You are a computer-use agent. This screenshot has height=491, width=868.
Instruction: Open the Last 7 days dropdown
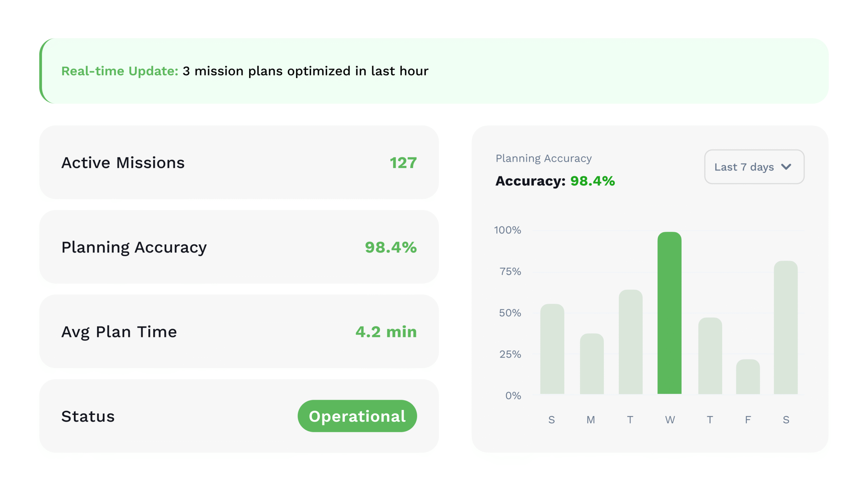tap(753, 167)
